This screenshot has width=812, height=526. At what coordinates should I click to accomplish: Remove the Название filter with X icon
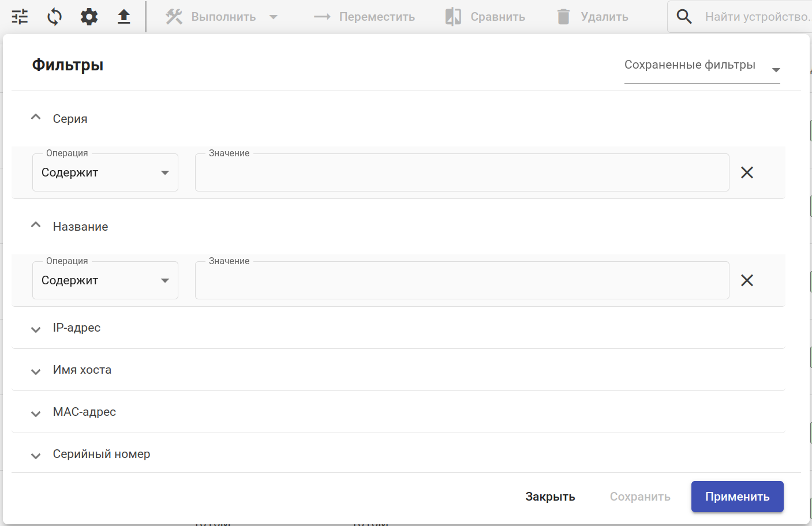[x=747, y=280]
